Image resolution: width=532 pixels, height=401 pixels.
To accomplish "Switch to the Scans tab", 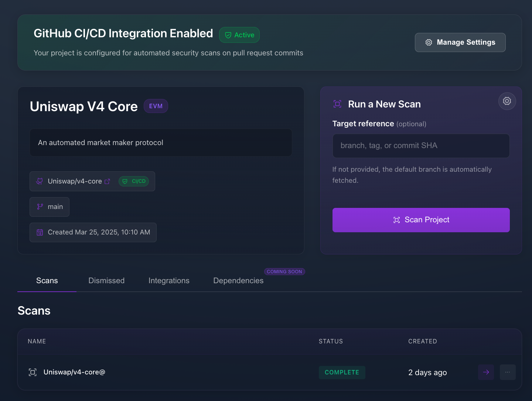I will click(47, 281).
